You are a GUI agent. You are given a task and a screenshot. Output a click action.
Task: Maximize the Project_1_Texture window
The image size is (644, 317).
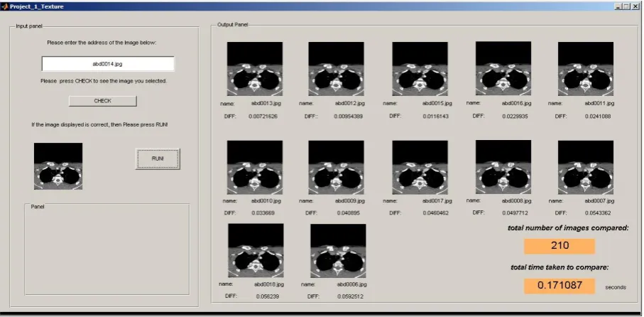point(626,6)
